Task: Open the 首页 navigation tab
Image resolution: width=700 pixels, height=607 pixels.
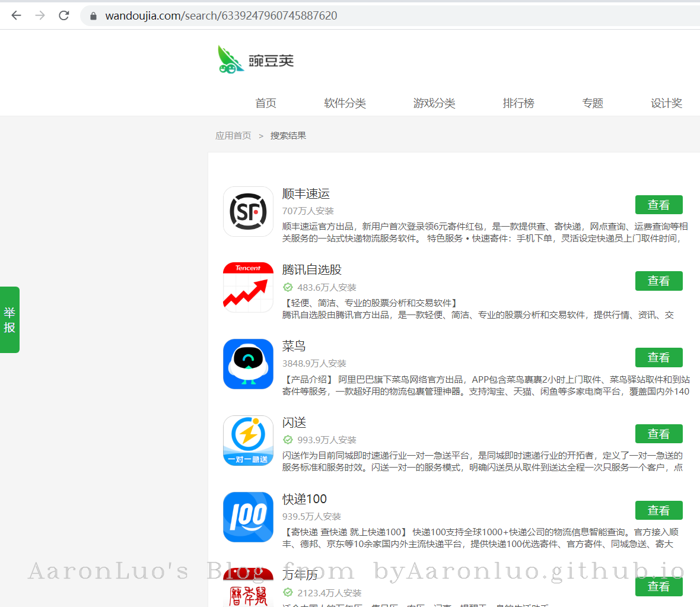Action: click(x=266, y=103)
